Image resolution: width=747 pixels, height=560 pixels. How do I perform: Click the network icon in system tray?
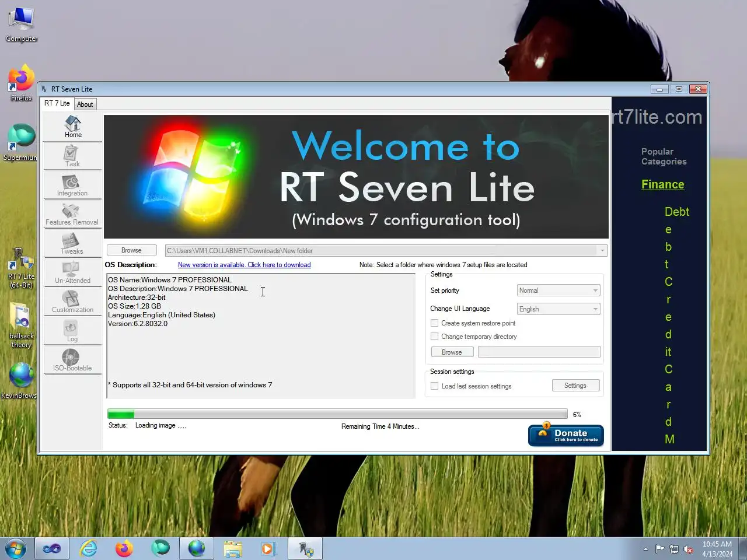[674, 549]
